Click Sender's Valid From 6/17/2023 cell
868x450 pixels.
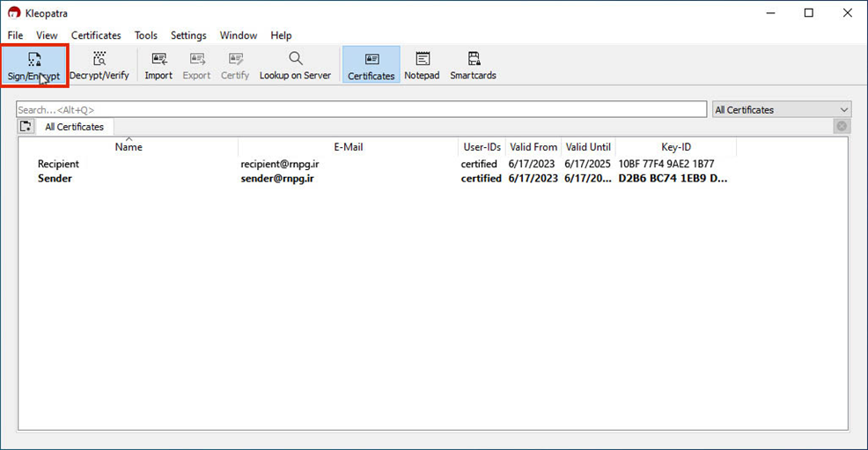tap(533, 178)
